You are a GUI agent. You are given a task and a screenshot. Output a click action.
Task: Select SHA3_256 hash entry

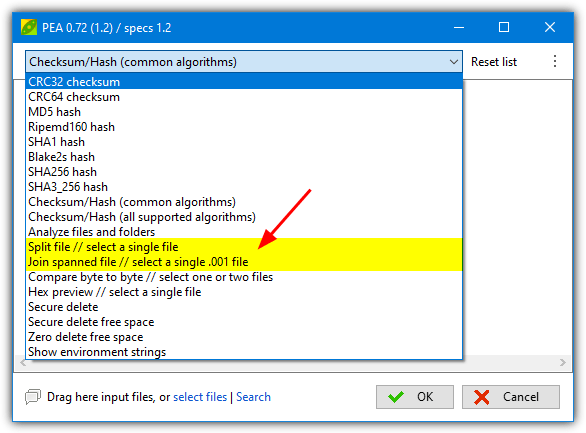click(244, 186)
